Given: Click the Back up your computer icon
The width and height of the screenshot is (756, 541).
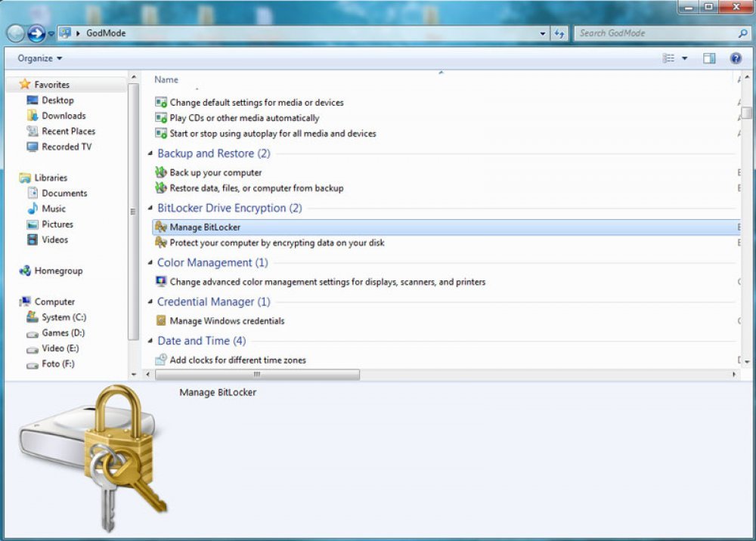Looking at the screenshot, I should pos(161,172).
